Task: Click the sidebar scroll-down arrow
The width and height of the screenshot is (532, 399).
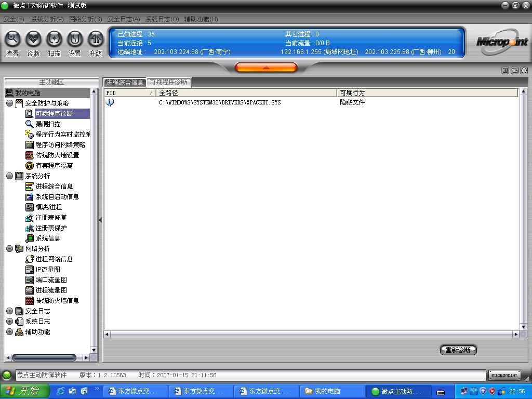Action: [94, 350]
